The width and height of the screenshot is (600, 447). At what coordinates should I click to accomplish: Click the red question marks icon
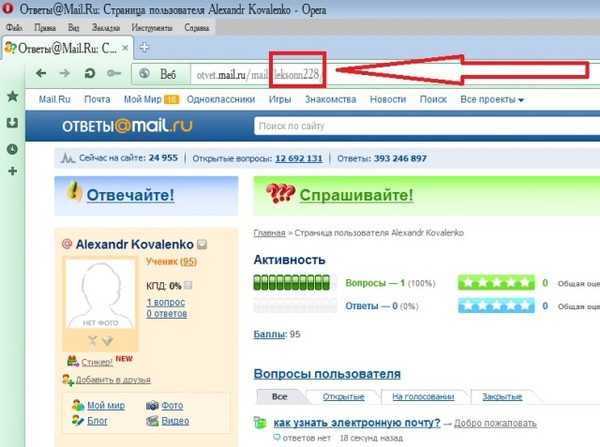(280, 194)
